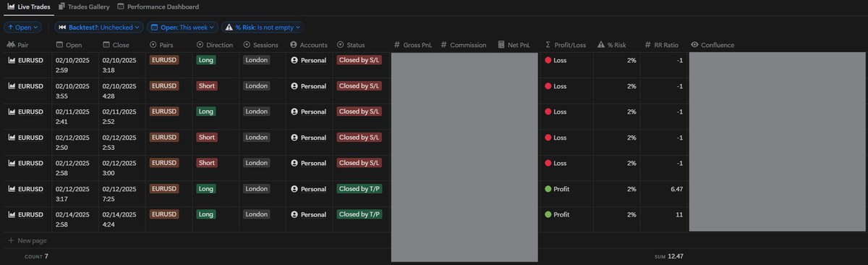Add a New page row
This screenshot has width=868, height=265.
tap(27, 240)
